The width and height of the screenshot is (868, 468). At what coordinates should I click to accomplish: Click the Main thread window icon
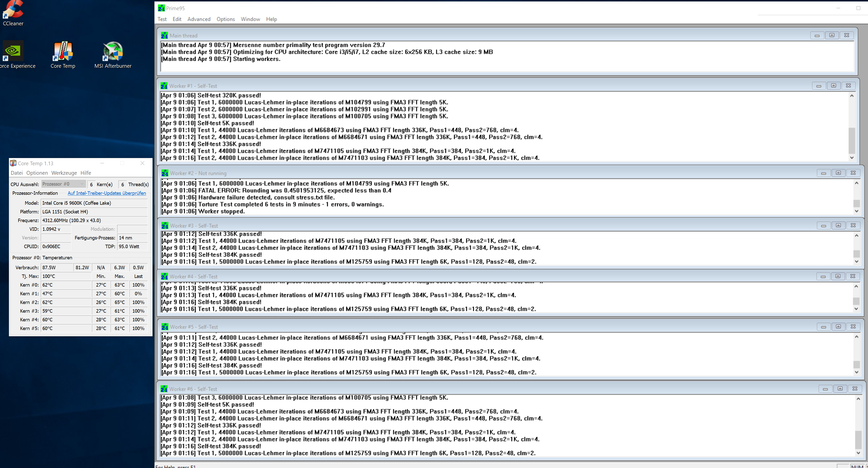pos(164,35)
